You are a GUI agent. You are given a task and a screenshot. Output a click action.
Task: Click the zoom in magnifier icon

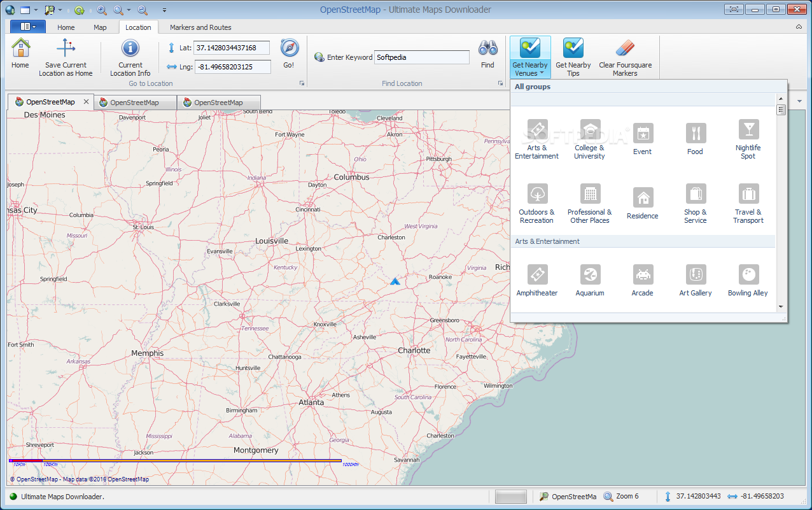click(x=102, y=10)
